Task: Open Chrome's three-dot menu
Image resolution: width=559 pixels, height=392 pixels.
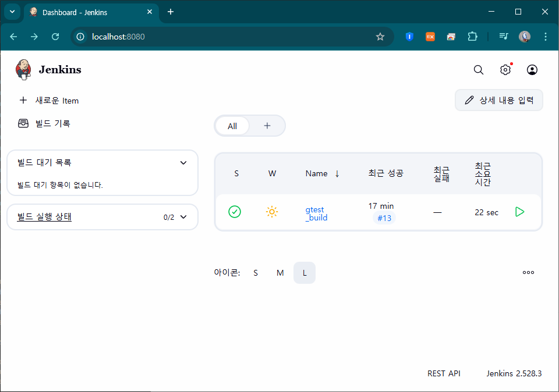Action: click(546, 36)
